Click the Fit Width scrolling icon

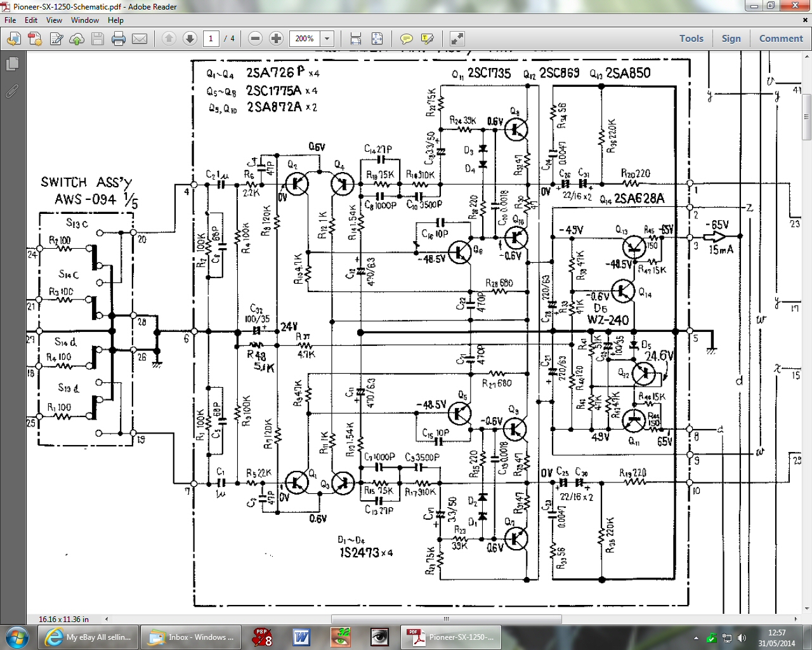(356, 39)
